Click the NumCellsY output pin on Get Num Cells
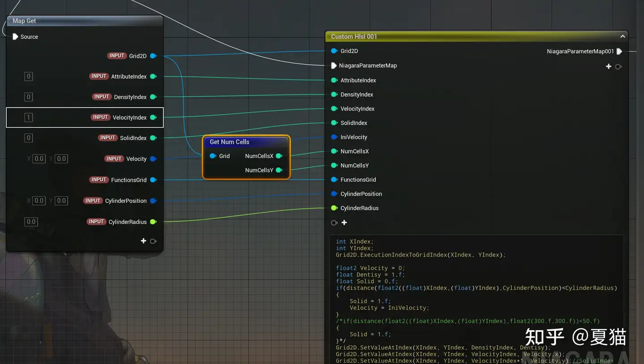Screen dimensions: 644x364 tap(279, 170)
